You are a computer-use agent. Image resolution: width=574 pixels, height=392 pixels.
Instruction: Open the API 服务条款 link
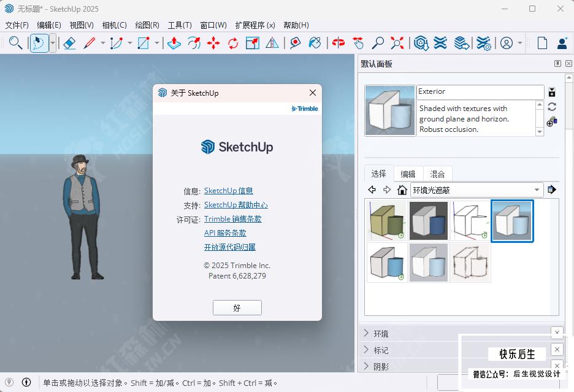point(225,233)
